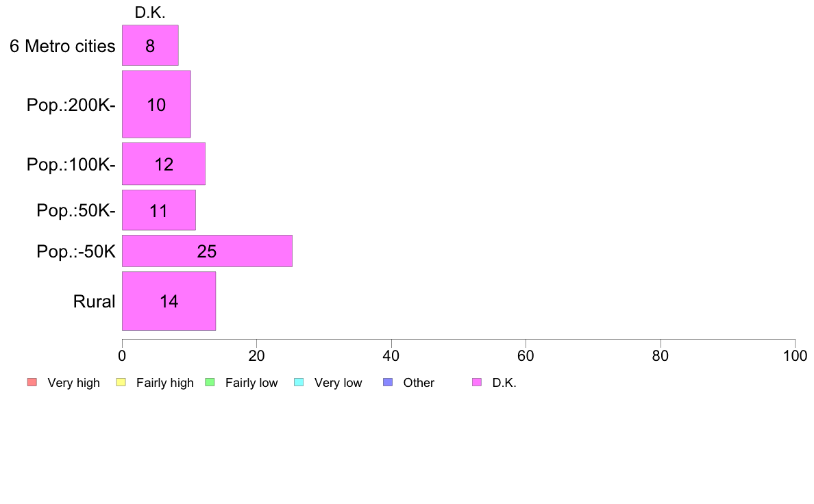Click the yellow Fairly high legend swatch
This screenshot has height=504, width=814.
(x=121, y=383)
